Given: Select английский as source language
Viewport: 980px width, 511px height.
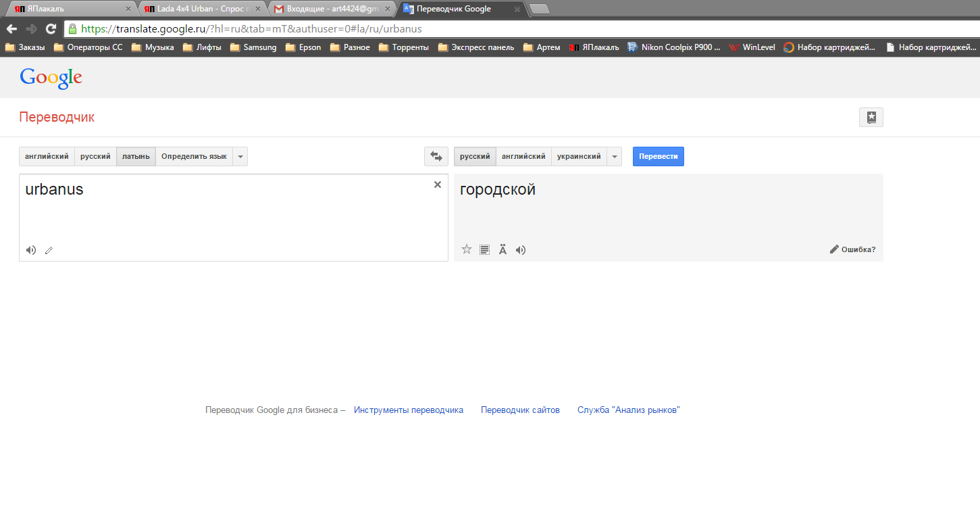Looking at the screenshot, I should click(47, 157).
